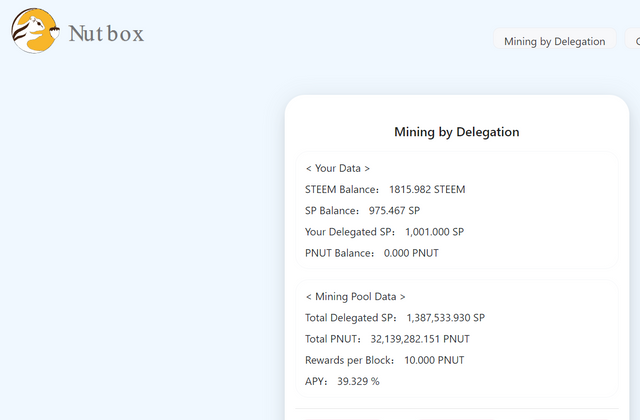Select the STEEM Balance value 1815.982 STEEM
640x420 pixels.
coord(427,189)
